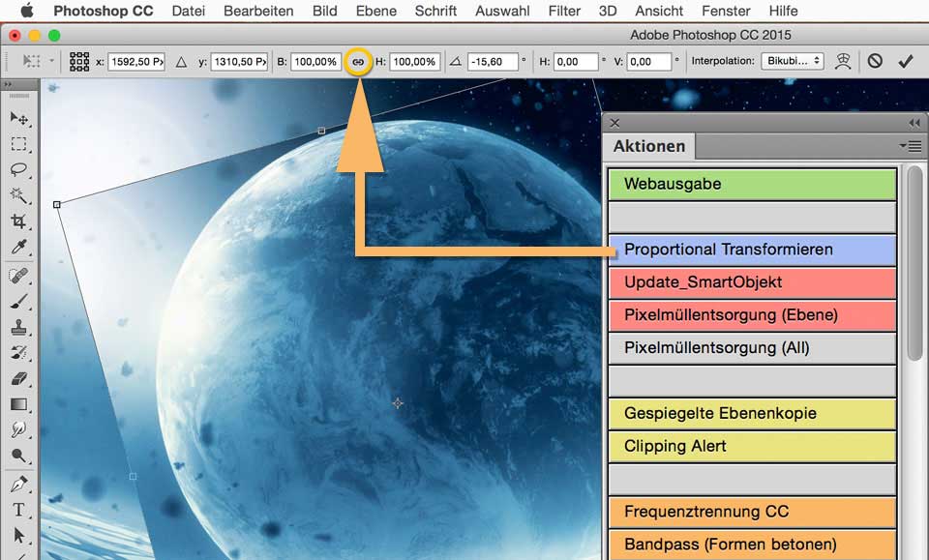
Task: Select the Lasso tool
Action: point(19,169)
